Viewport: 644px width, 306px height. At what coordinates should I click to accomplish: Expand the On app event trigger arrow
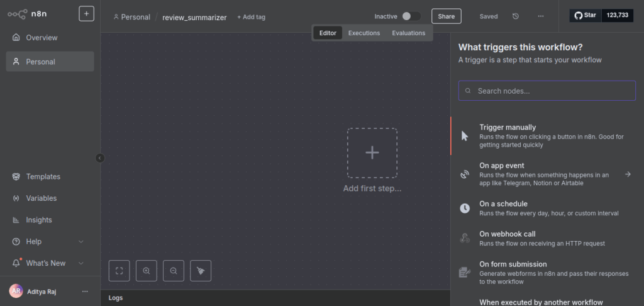(628, 174)
